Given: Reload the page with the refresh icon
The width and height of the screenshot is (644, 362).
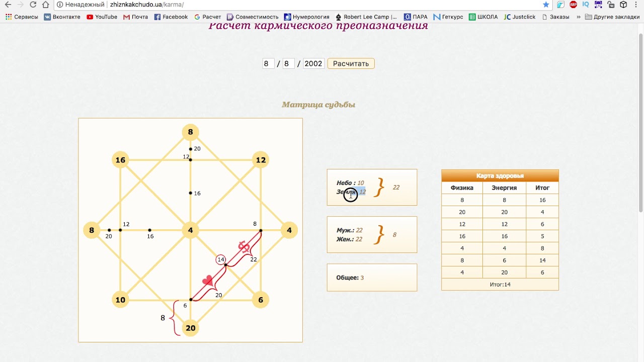Looking at the screenshot, I should [x=33, y=5].
